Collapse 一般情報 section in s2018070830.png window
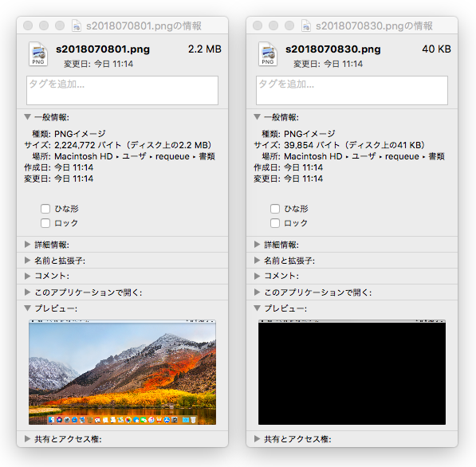 click(x=257, y=117)
